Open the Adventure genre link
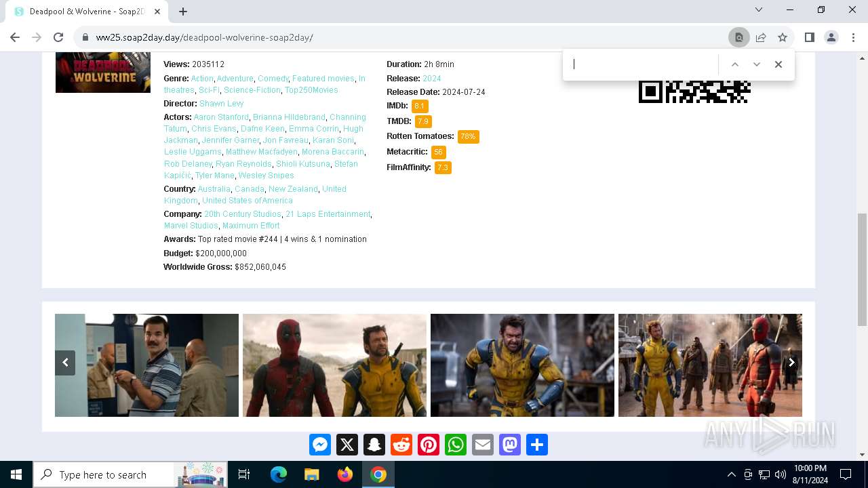Viewport: 868px width, 488px height. [x=235, y=79]
